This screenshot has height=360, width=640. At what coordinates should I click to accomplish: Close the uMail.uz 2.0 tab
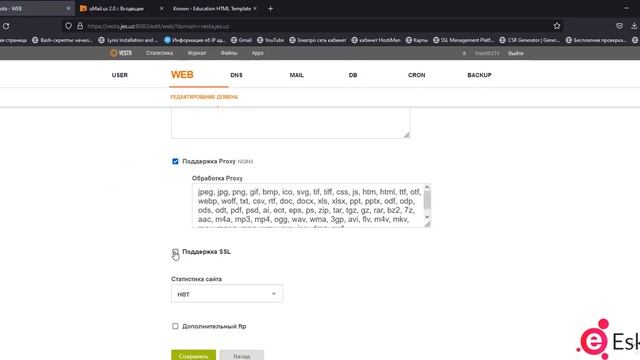(162, 8)
